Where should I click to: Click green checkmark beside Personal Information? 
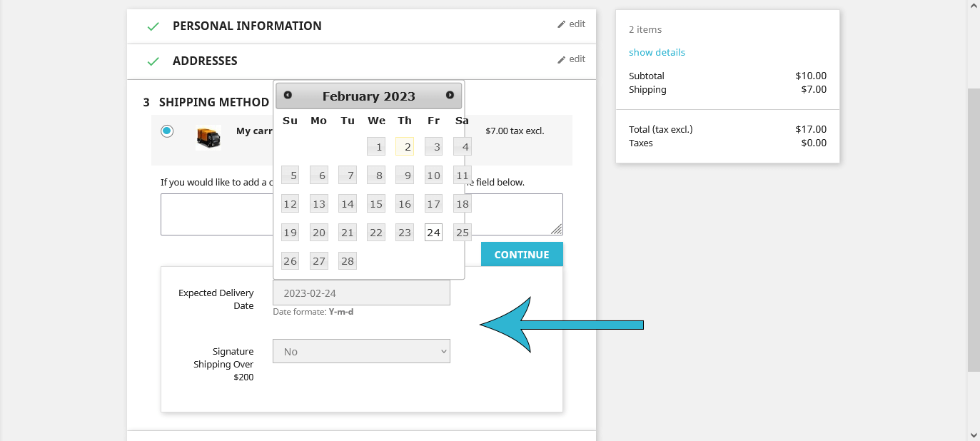click(153, 26)
